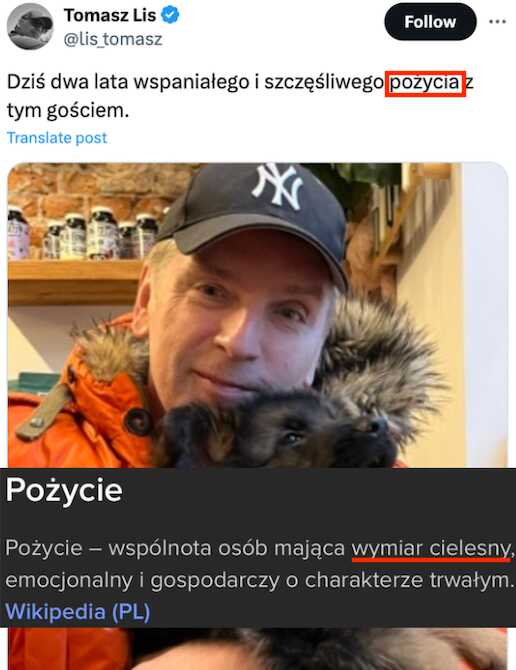This screenshot has height=670, width=516.
Task: Click the Tomasz Lis display name
Action: pyautogui.click(x=110, y=15)
